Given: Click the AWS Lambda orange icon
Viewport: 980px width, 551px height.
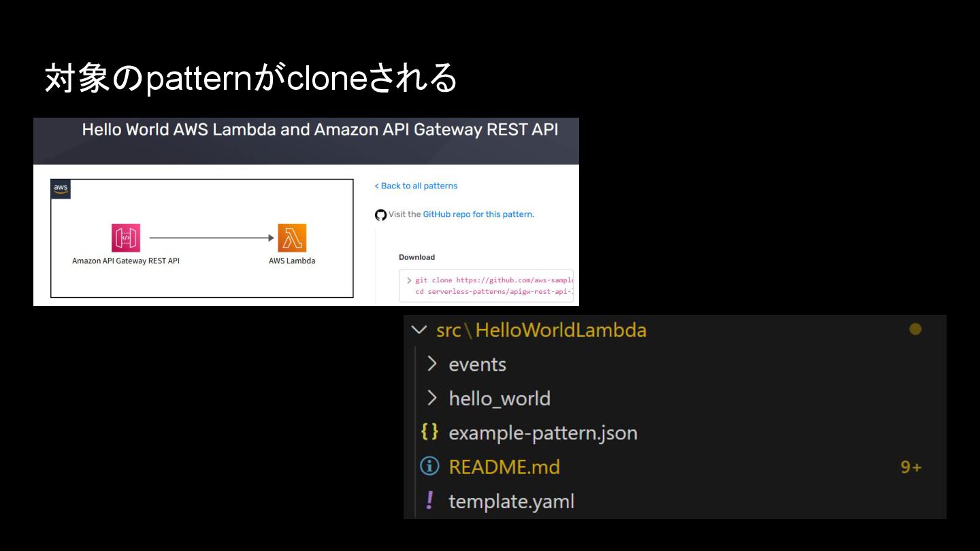Looking at the screenshot, I should 292,238.
